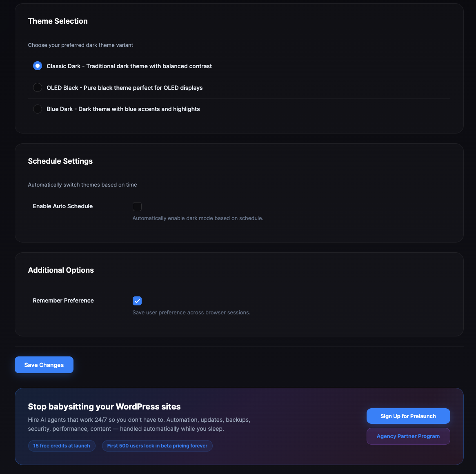Click the Theme Selection heading
This screenshot has height=474, width=476.
tap(58, 21)
